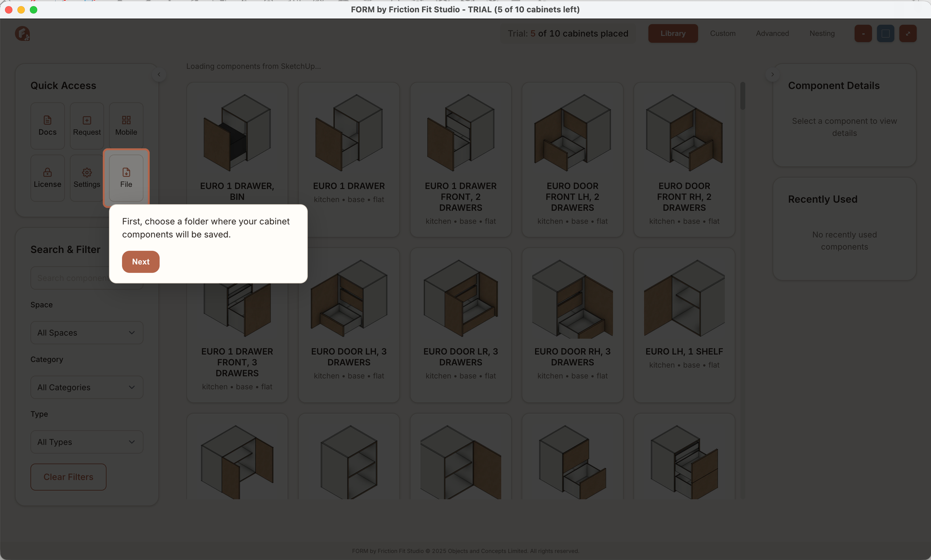Collapse the right details panel chevron
Viewport: 931px width, 560px height.
pos(772,74)
